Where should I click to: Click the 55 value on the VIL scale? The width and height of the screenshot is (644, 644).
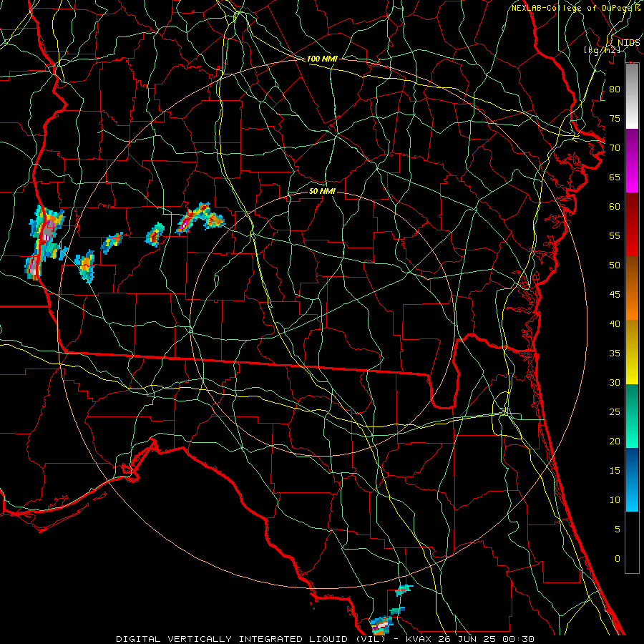coord(615,235)
